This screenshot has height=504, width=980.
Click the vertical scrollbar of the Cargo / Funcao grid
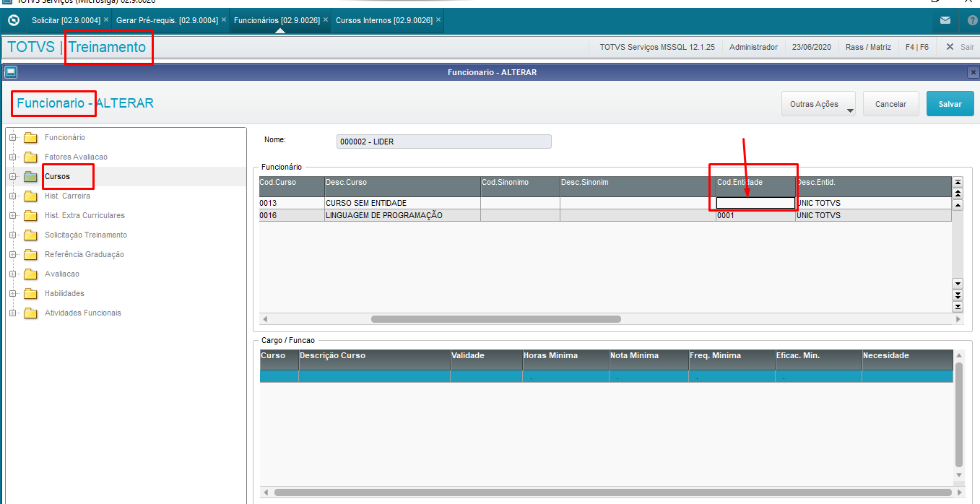coord(958,414)
